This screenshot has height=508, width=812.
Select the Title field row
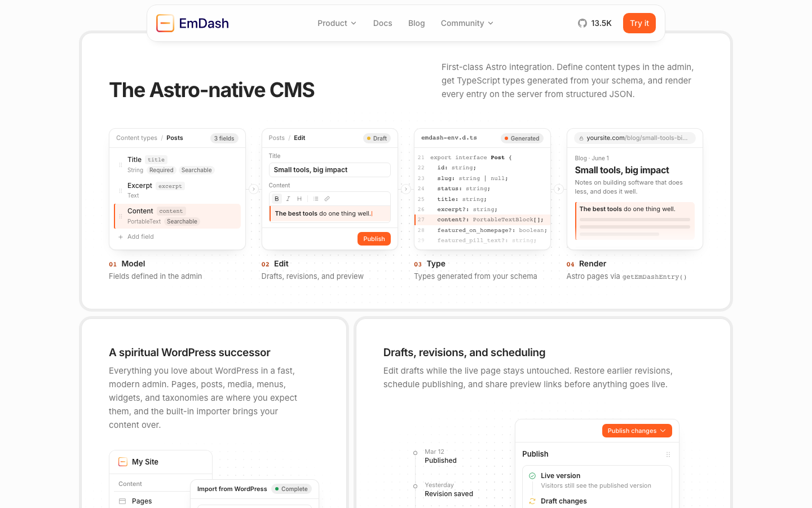[178, 165]
